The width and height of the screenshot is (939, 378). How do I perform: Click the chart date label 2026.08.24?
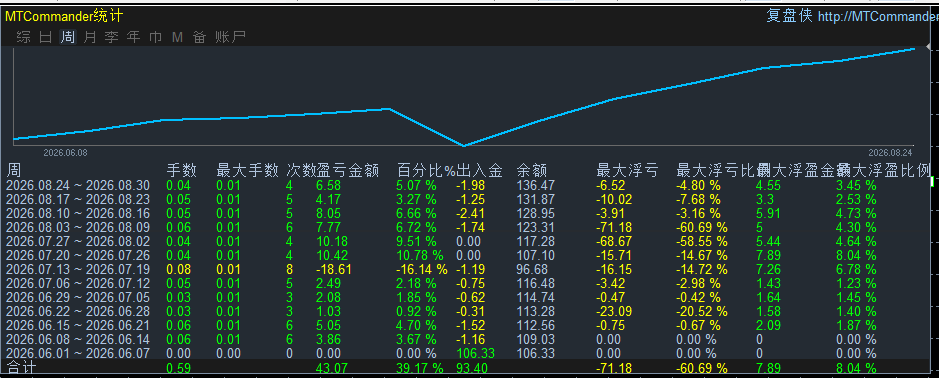tap(890, 153)
